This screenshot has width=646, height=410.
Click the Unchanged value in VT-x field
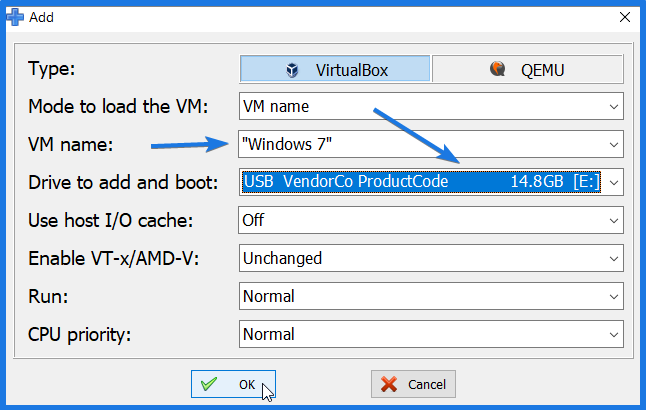tap(282, 258)
